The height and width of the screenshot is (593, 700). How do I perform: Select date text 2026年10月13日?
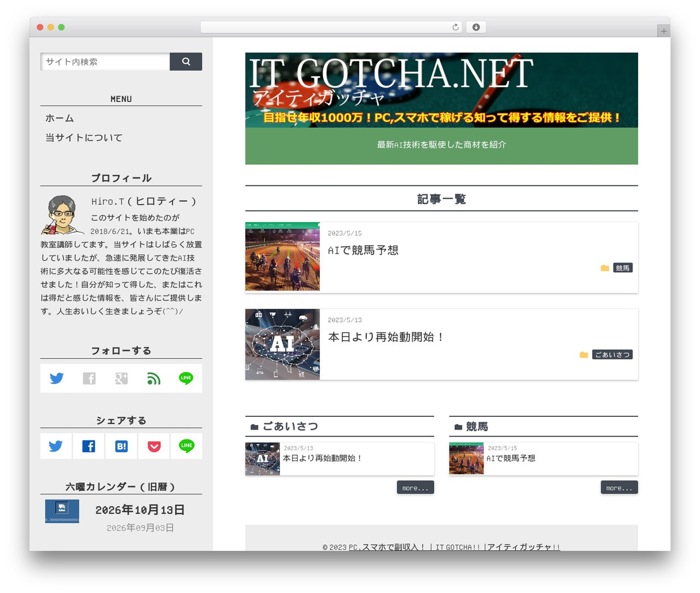click(x=140, y=510)
